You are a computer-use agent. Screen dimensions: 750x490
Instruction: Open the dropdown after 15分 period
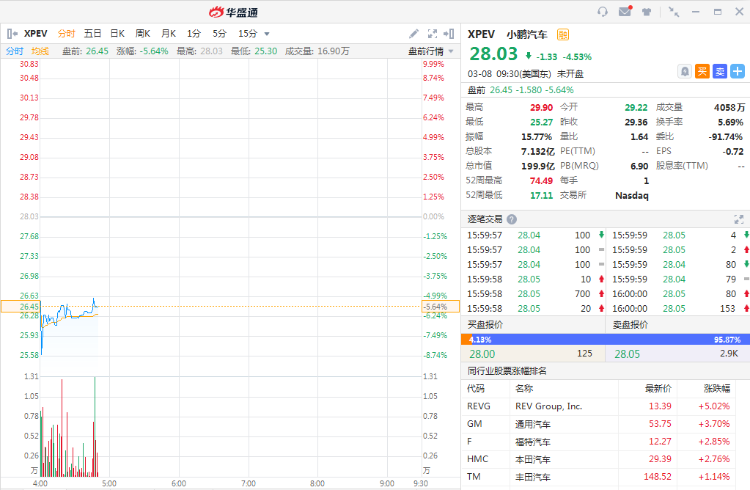pyautogui.click(x=265, y=33)
